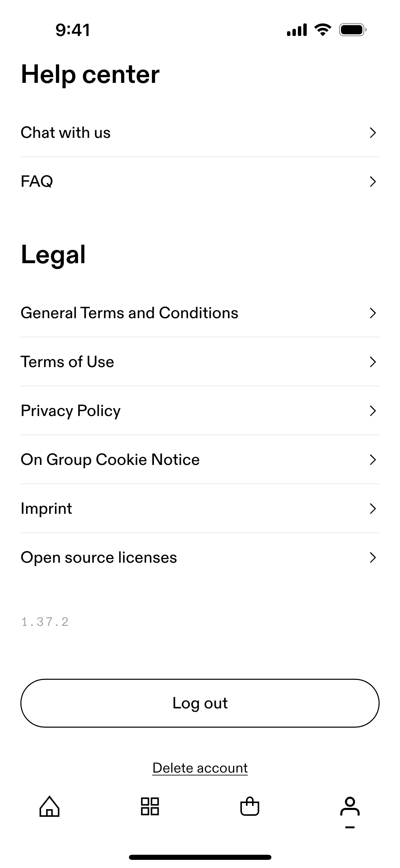Click the Delete account link
The height and width of the screenshot is (868, 400).
tap(200, 768)
